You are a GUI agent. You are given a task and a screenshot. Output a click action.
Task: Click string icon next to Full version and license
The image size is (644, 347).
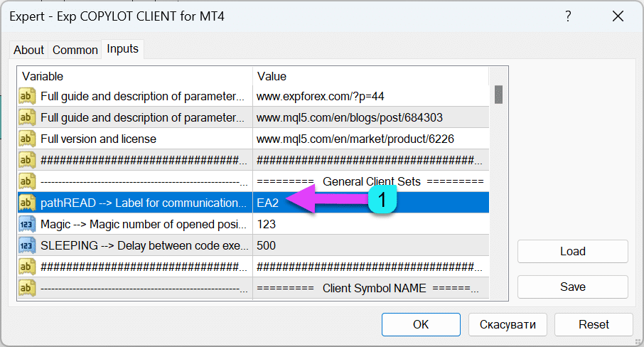27,139
